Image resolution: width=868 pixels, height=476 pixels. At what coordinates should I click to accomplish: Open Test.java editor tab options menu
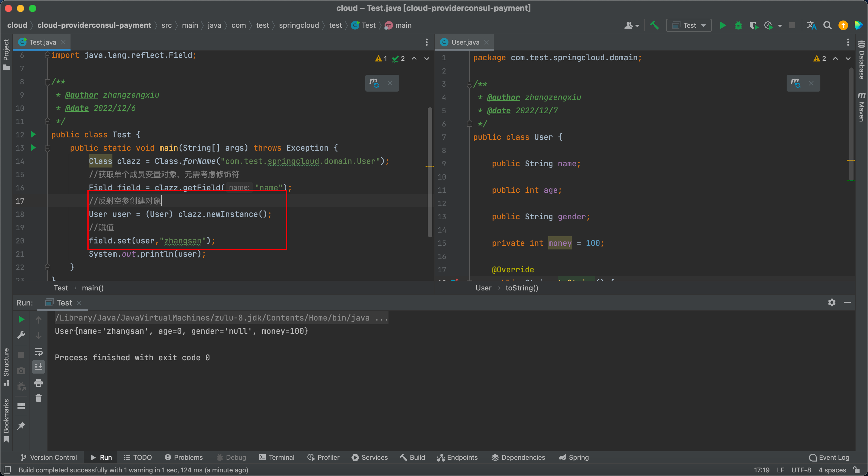point(426,42)
